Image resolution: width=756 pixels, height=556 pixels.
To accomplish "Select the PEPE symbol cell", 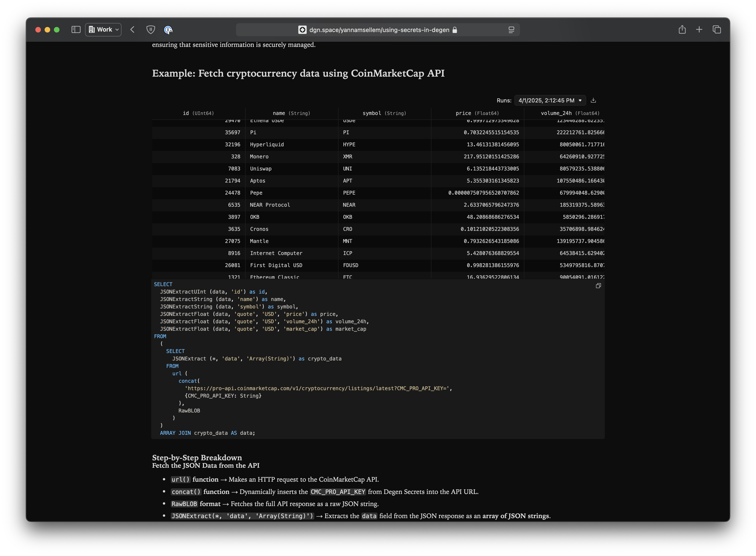I will pyautogui.click(x=385, y=193).
